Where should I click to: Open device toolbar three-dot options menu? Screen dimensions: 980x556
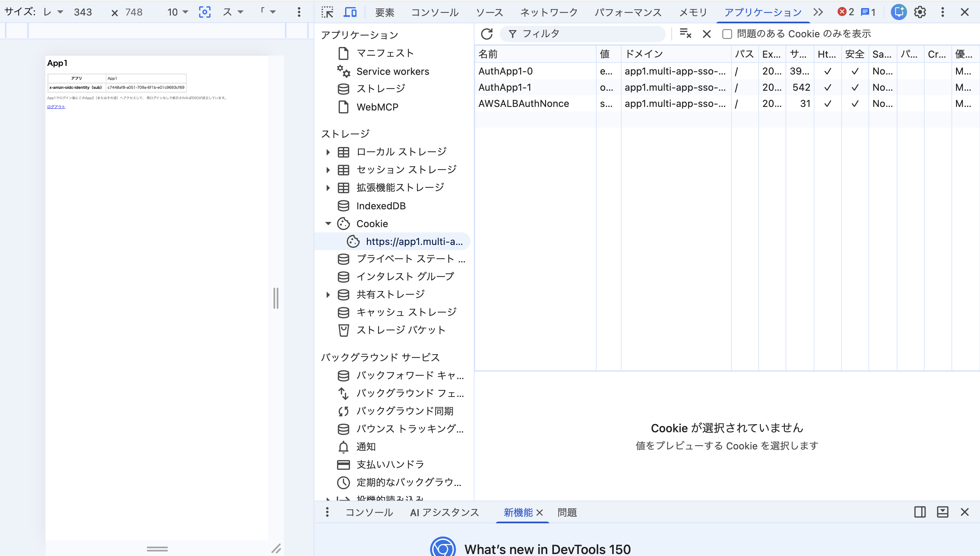tap(299, 12)
